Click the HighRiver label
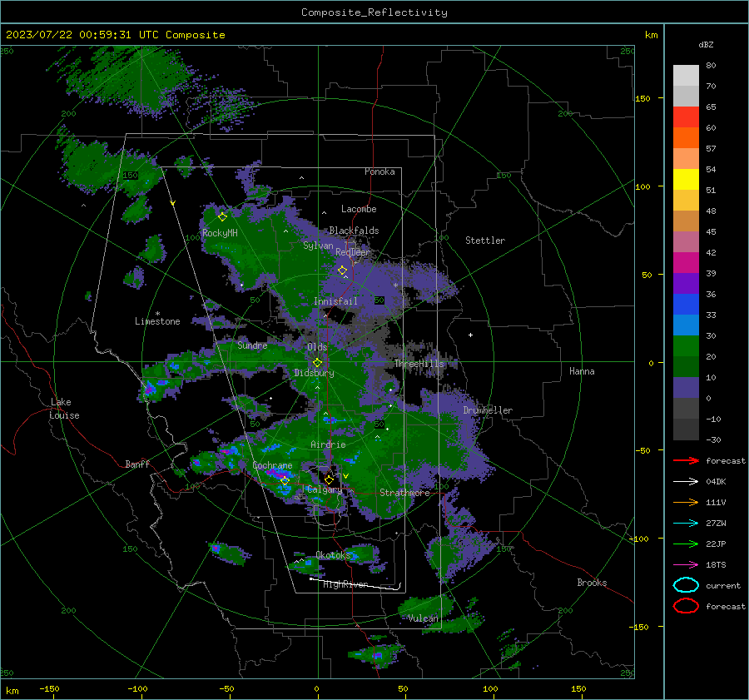The width and height of the screenshot is (749, 700). click(x=346, y=584)
